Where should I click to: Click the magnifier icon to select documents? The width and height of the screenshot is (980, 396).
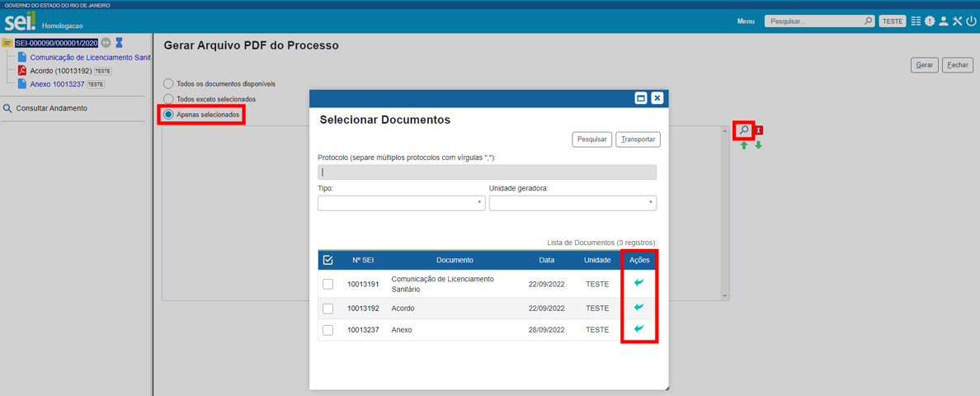tap(743, 130)
